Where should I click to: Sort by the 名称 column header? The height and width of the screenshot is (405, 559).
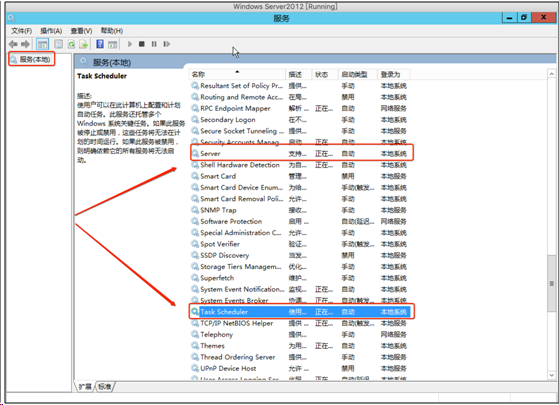pos(237,74)
